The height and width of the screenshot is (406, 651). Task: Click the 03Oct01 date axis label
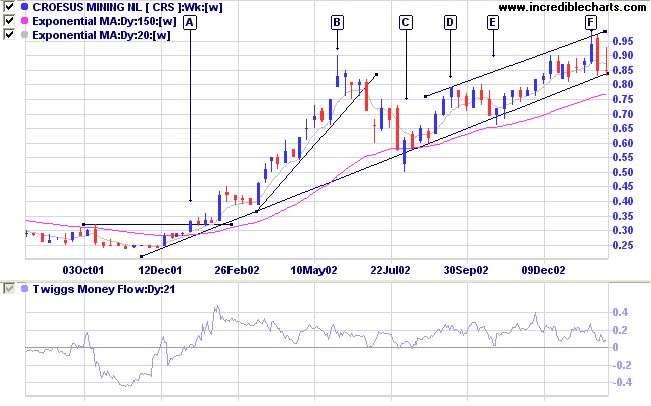(83, 270)
